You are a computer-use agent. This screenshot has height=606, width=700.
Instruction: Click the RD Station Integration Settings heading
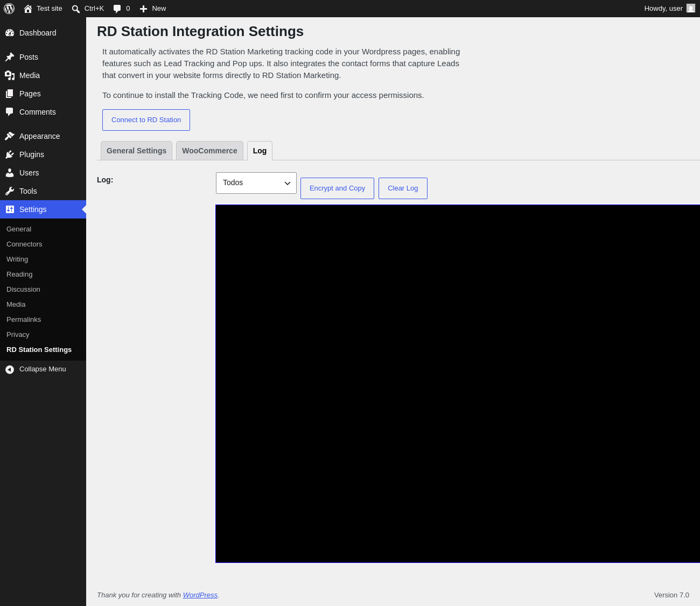[x=200, y=31]
